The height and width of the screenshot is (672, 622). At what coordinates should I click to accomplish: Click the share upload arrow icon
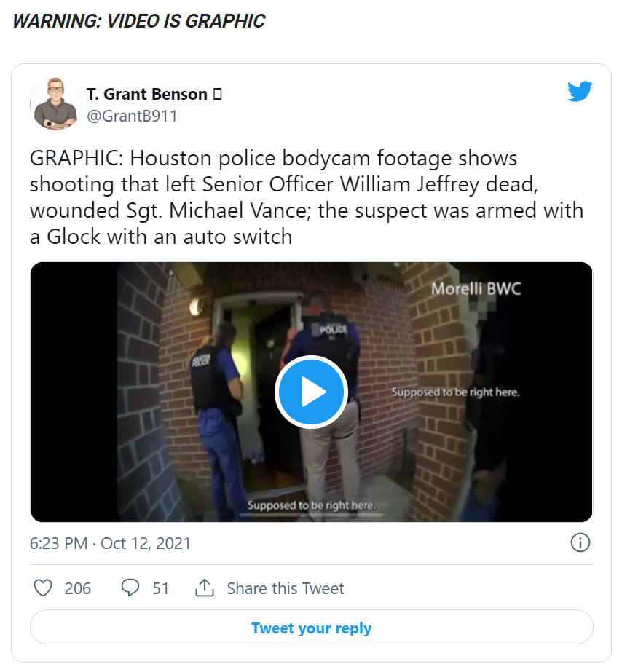click(x=205, y=588)
